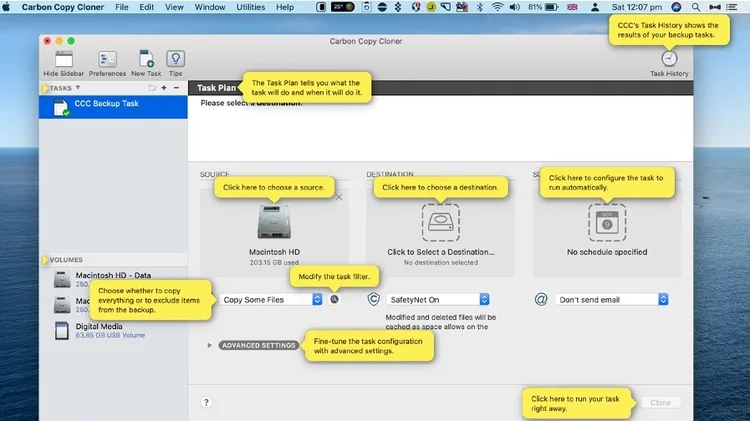Click the volume speaker menu bar icon
The image size is (750, 421).
tap(515, 7)
